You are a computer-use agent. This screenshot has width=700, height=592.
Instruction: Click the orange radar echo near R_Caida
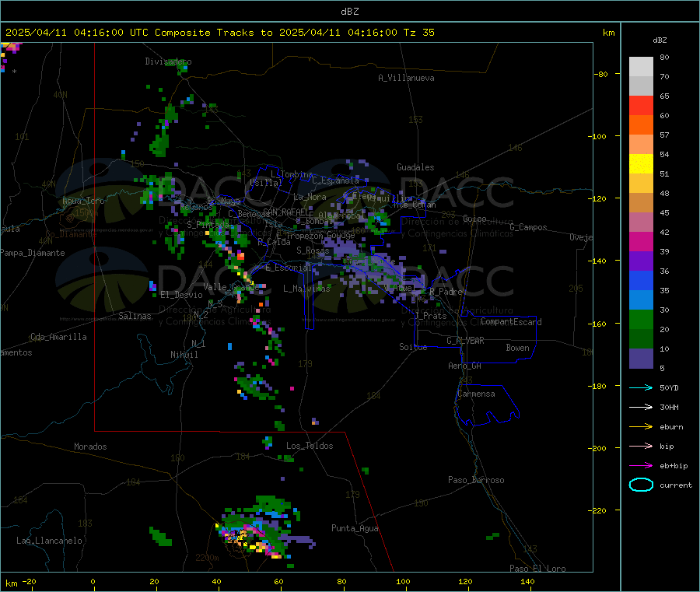(x=240, y=255)
